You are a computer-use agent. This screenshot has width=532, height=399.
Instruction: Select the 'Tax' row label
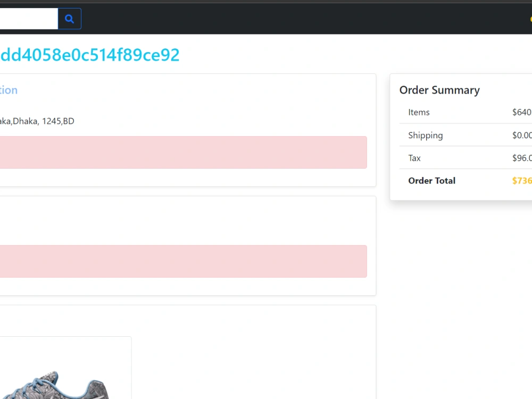point(414,158)
